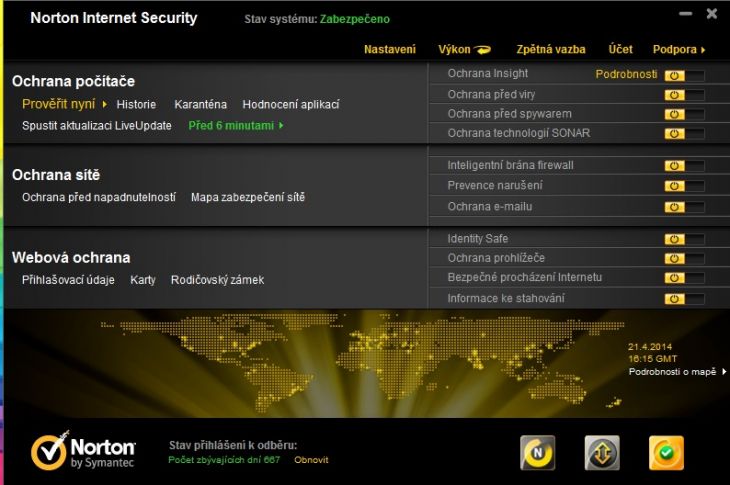Click Obnovit subscription link
Viewport: 730px width, 485px height.
click(x=311, y=460)
